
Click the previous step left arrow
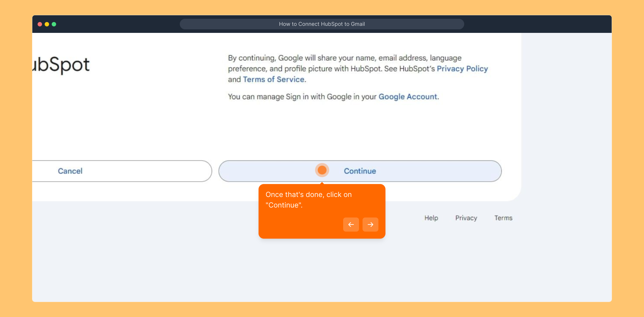coord(351,225)
